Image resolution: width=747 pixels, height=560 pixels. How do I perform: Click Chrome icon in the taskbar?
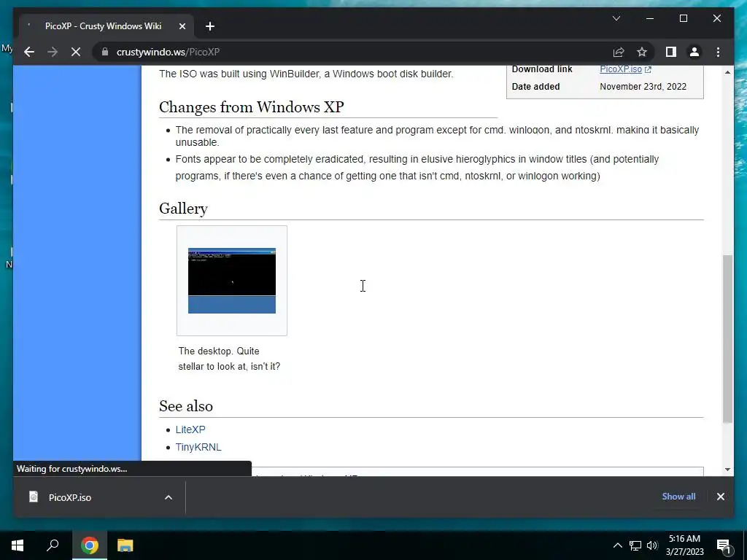[89, 545]
